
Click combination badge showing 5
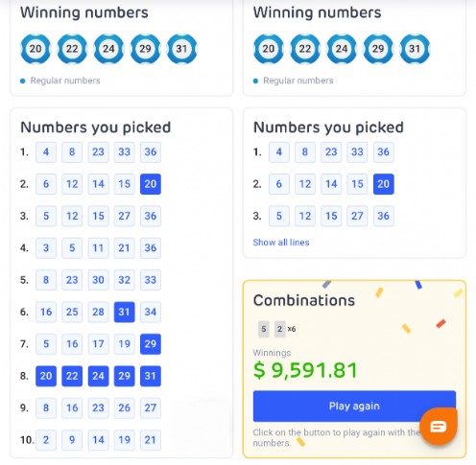(264, 329)
